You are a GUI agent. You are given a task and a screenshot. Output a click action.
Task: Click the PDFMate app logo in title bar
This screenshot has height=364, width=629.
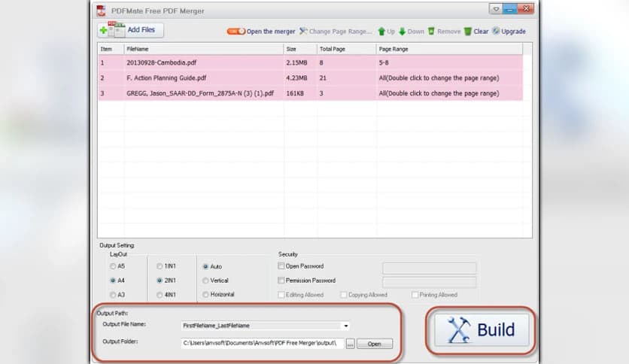(101, 11)
